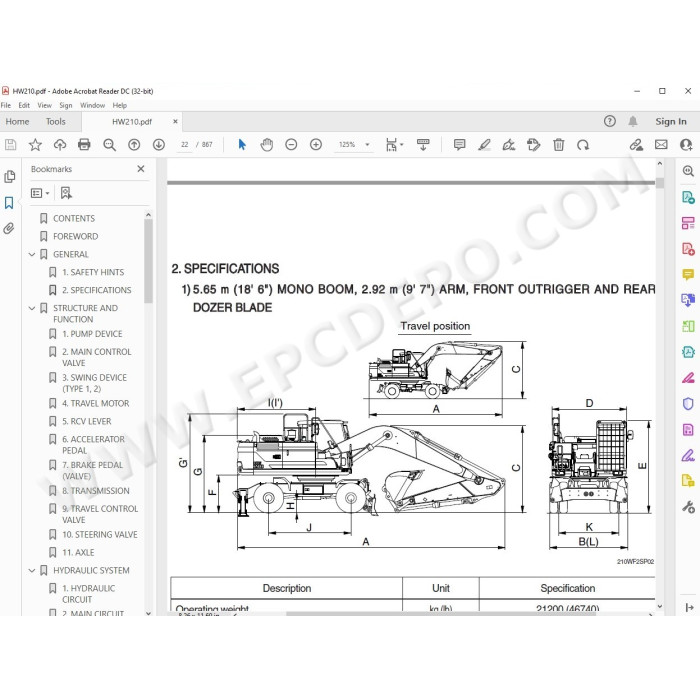
Task: Share a link to the file icon
Action: point(636,145)
